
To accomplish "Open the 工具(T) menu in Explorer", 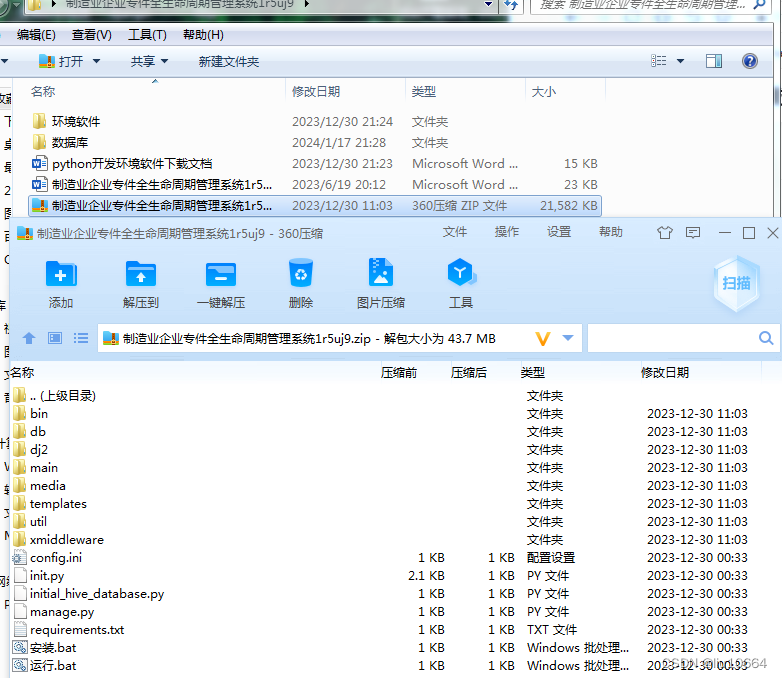I will (x=147, y=35).
